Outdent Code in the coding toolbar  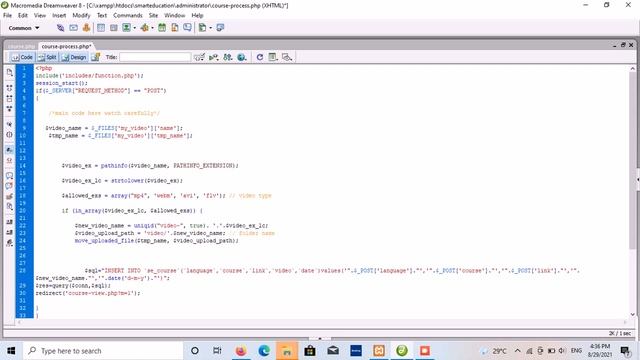(x=9, y=232)
